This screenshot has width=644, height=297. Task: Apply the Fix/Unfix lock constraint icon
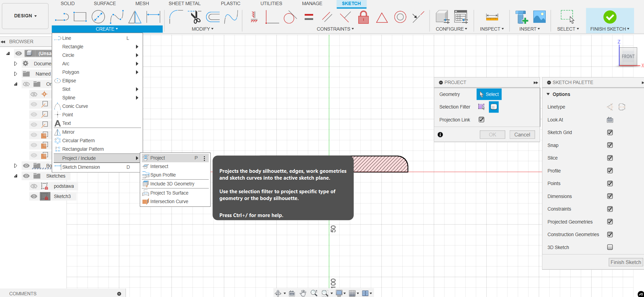363,17
